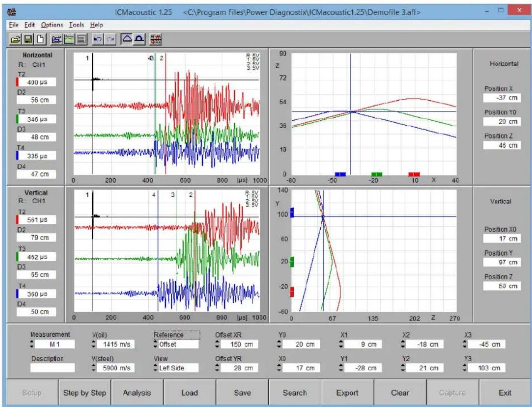Click Vertical T4 field showing 360 µs
532x407 pixels.
coord(36,294)
